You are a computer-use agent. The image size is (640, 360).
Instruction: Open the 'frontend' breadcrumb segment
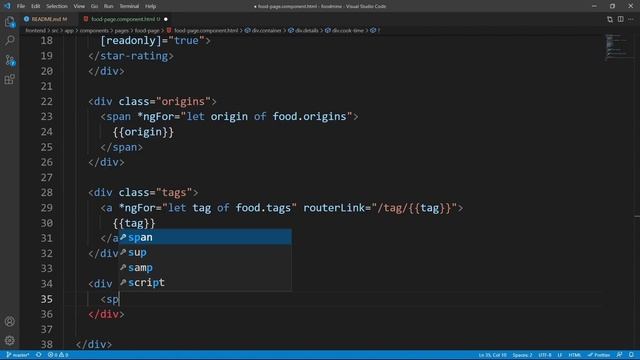pyautogui.click(x=36, y=31)
